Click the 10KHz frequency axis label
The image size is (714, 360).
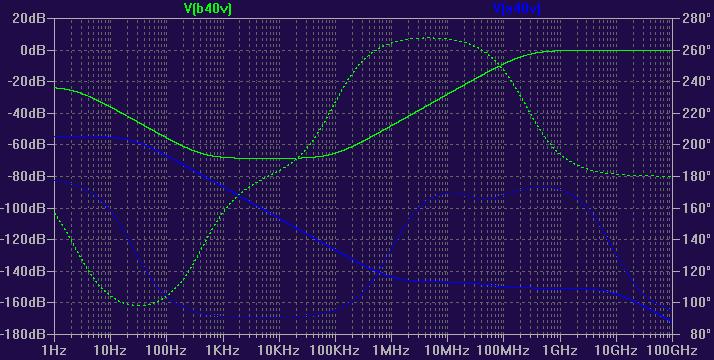pos(279,350)
